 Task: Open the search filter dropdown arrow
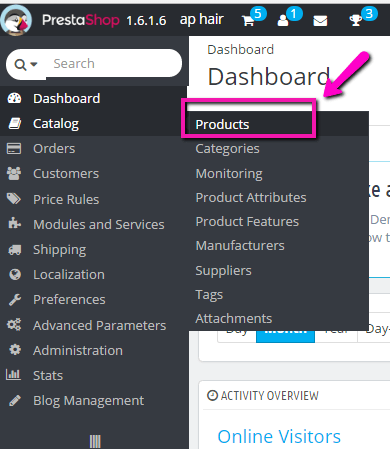34,64
